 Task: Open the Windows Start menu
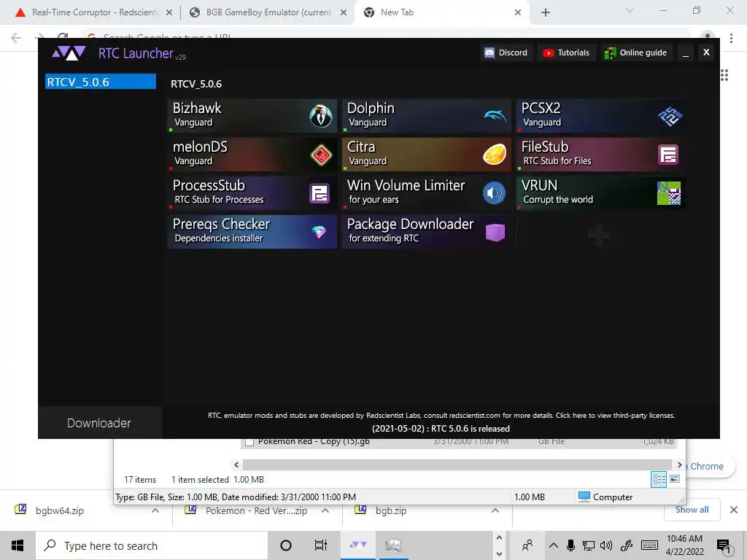18,545
